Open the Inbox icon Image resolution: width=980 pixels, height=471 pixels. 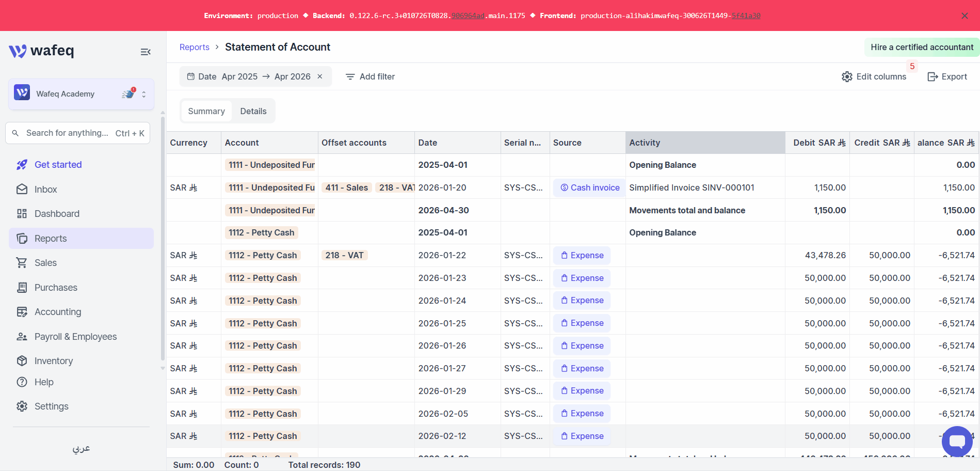22,190
